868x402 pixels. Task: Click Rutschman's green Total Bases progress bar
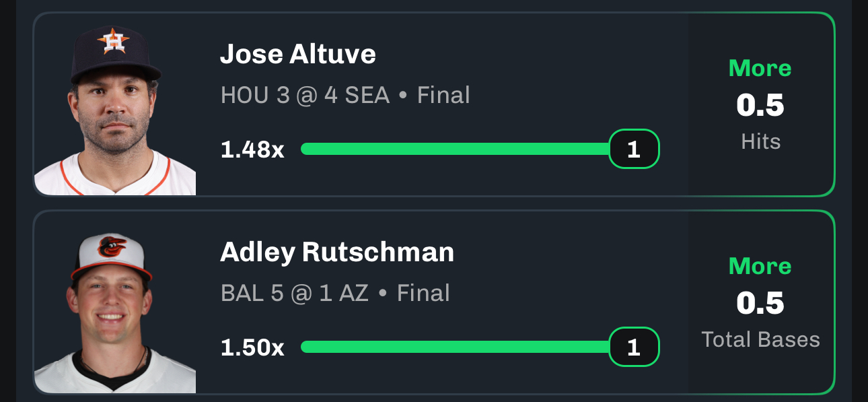click(x=456, y=347)
